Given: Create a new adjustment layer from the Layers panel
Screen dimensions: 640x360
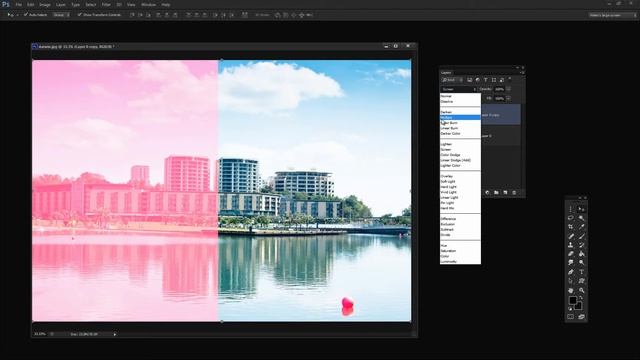Looking at the screenshot, I should point(487,193).
